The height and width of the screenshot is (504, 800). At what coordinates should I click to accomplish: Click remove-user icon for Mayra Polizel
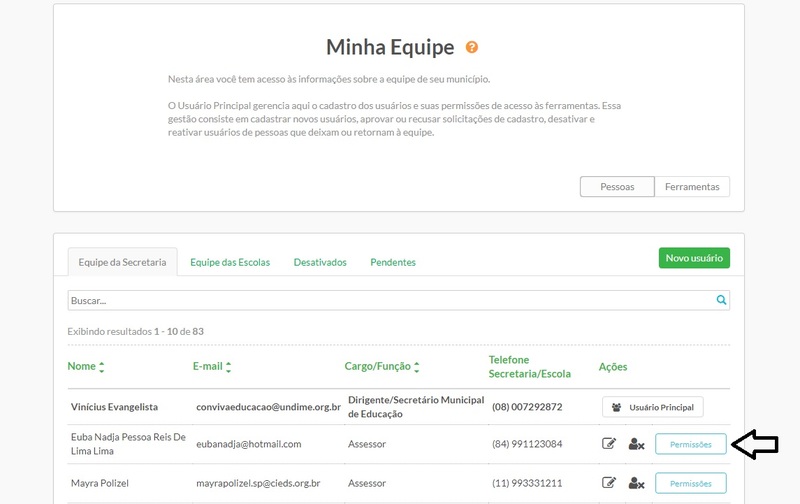pyautogui.click(x=636, y=483)
